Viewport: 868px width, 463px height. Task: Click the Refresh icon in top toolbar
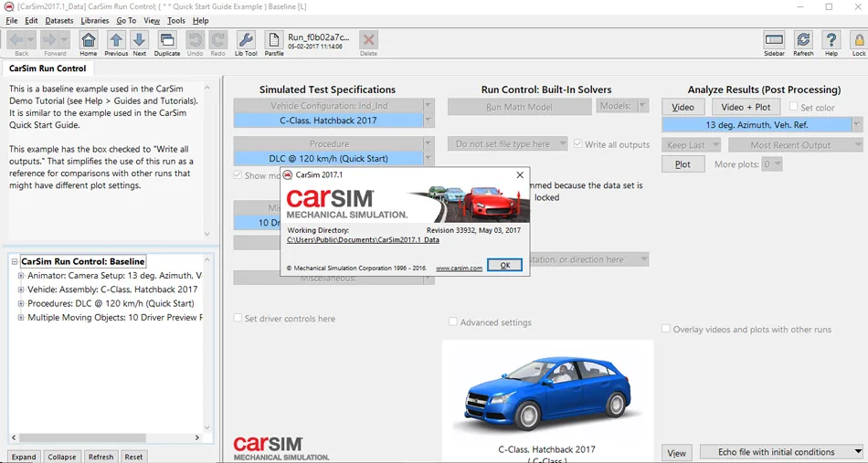(803, 40)
